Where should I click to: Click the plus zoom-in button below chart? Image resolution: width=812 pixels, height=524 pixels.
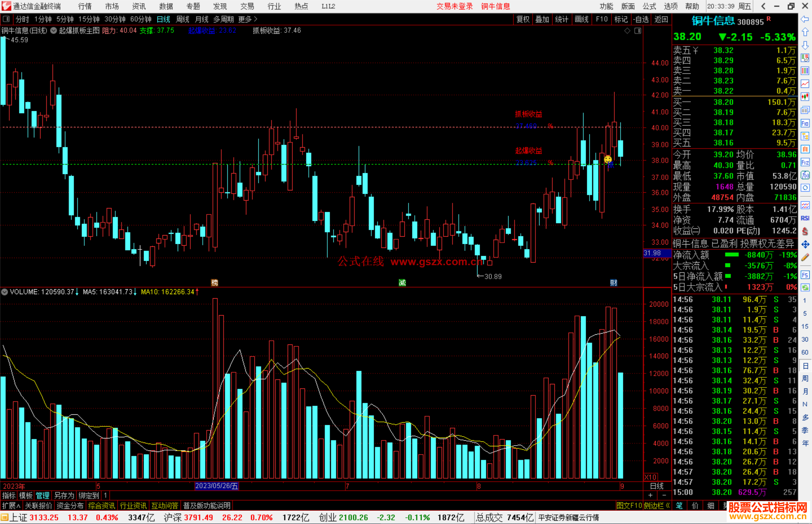651,495
